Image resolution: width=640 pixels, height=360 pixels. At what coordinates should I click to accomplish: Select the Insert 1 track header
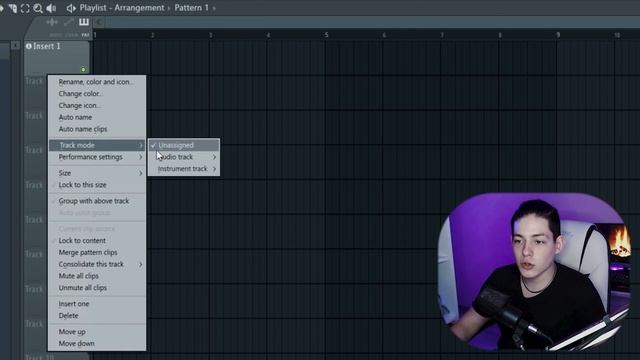(57, 58)
